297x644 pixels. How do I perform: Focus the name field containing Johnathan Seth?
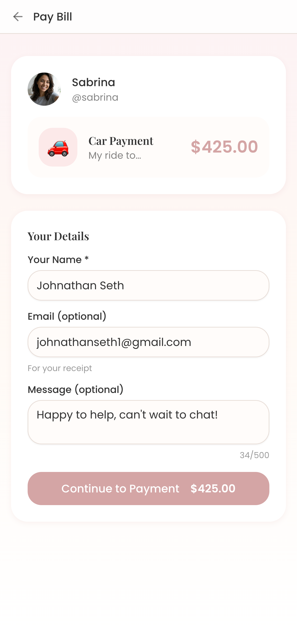pos(148,285)
